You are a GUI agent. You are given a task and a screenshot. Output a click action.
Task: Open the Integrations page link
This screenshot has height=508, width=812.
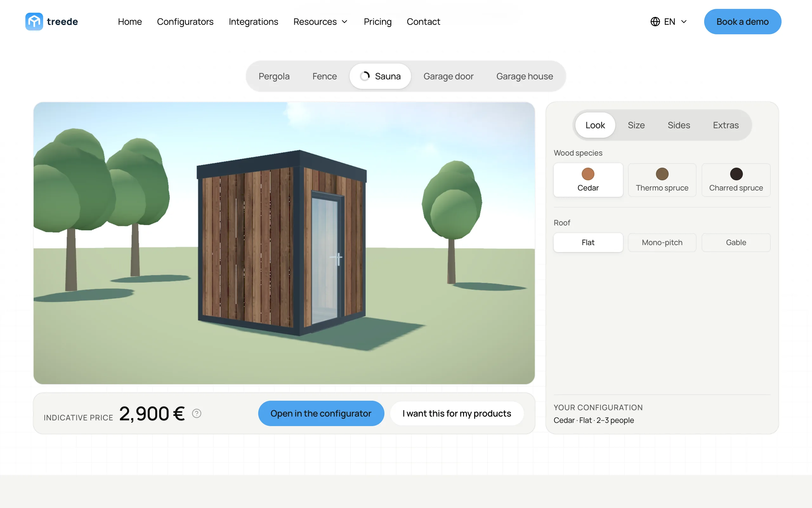point(253,22)
